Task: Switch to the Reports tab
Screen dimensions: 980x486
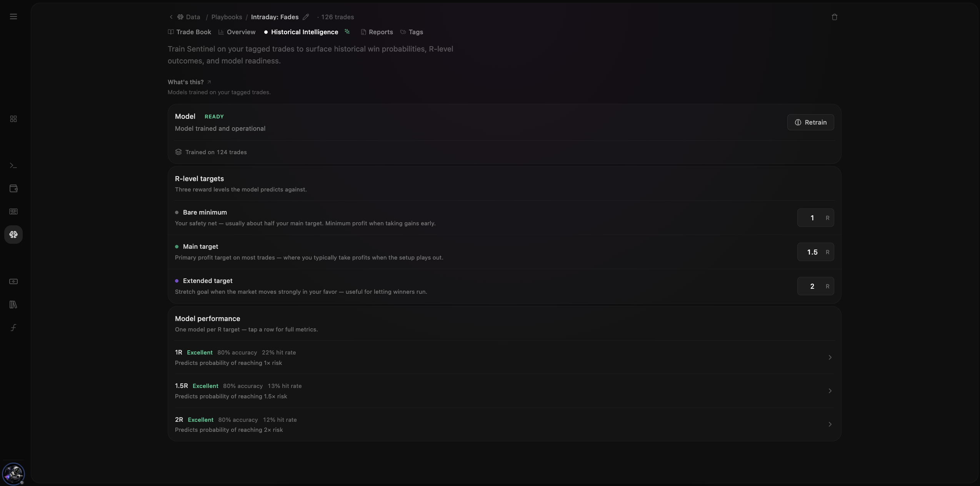Action: tap(377, 32)
